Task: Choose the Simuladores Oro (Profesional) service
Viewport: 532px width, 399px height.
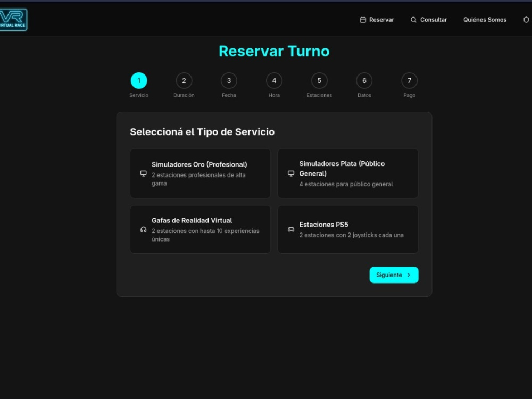Action: tap(200, 173)
